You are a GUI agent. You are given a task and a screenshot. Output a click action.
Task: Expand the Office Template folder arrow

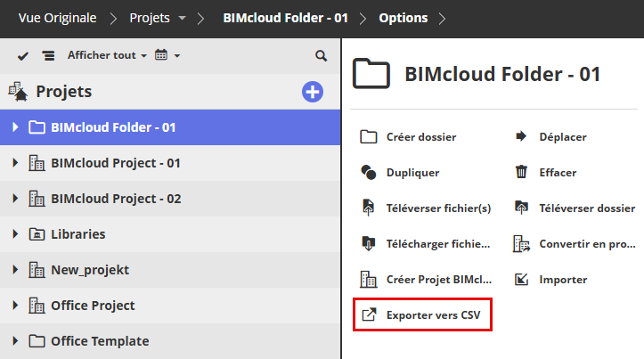[15, 341]
